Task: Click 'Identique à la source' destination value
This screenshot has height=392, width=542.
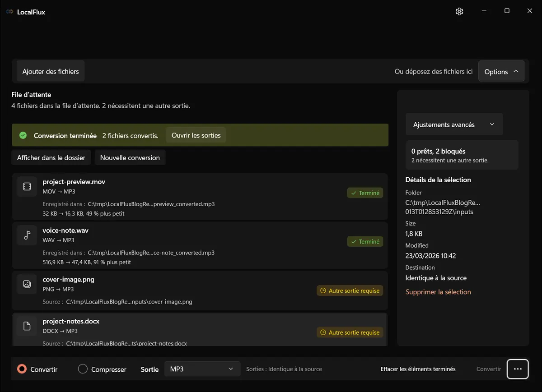Action: coord(436,278)
